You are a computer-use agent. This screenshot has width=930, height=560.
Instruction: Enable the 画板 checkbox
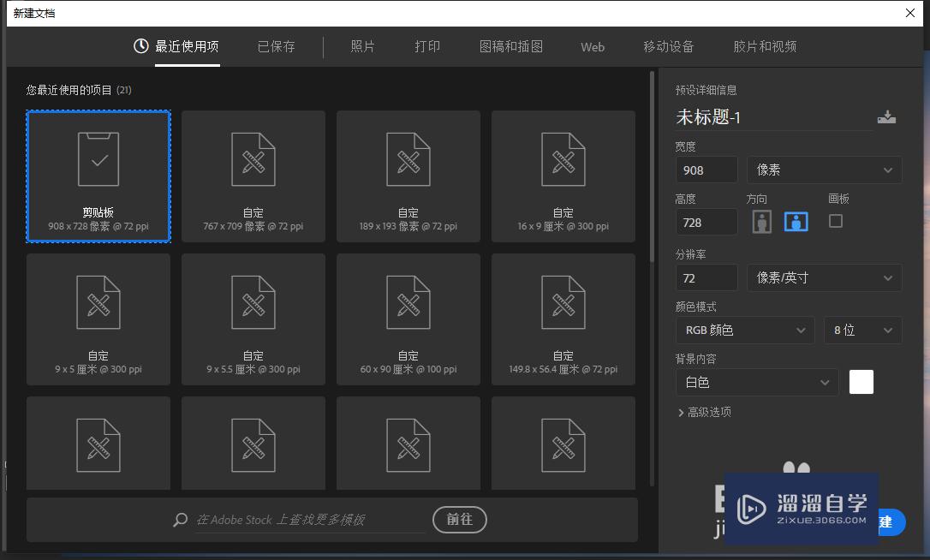point(834,220)
